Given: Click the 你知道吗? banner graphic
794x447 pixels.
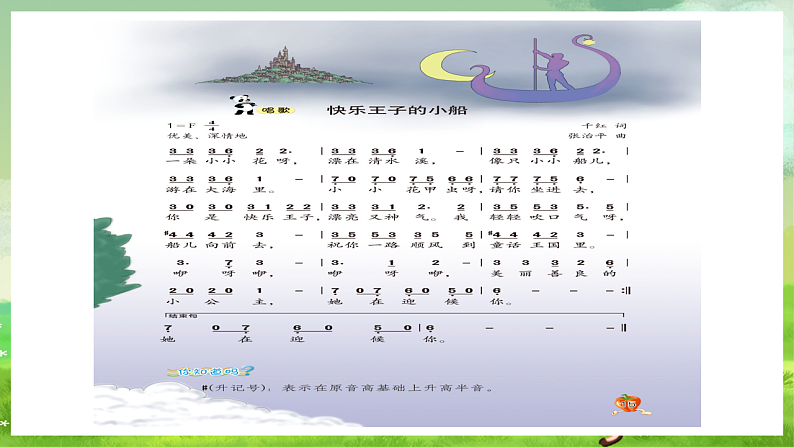Looking at the screenshot, I should (x=210, y=372).
